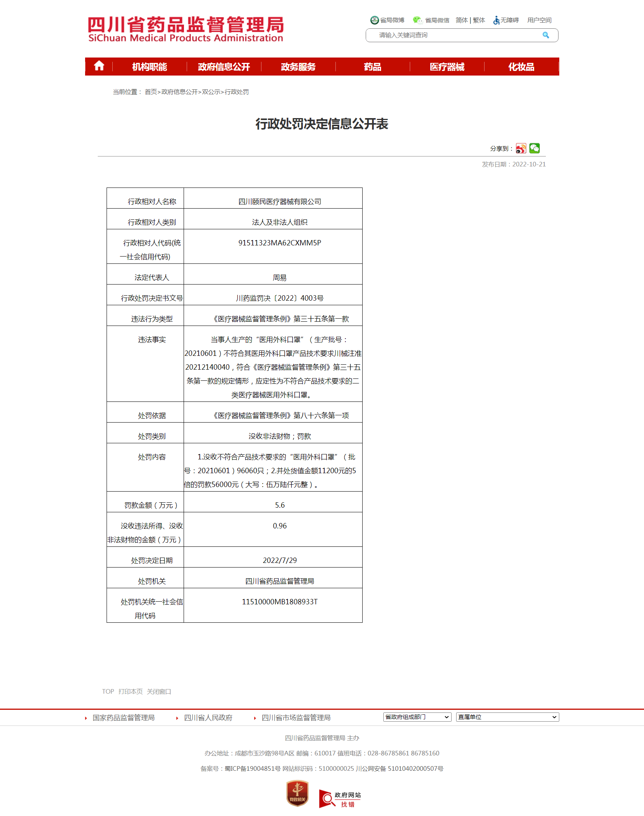Expand the 省政府组成部门 dropdown
This screenshot has width=644, height=816.
pos(417,717)
